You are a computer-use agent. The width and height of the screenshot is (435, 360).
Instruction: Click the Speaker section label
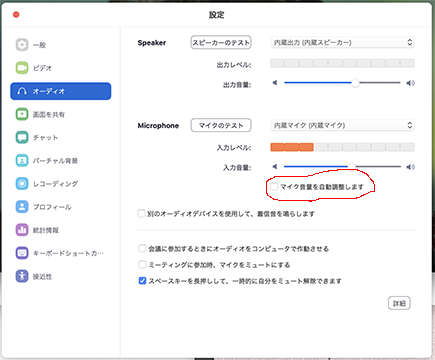click(152, 43)
